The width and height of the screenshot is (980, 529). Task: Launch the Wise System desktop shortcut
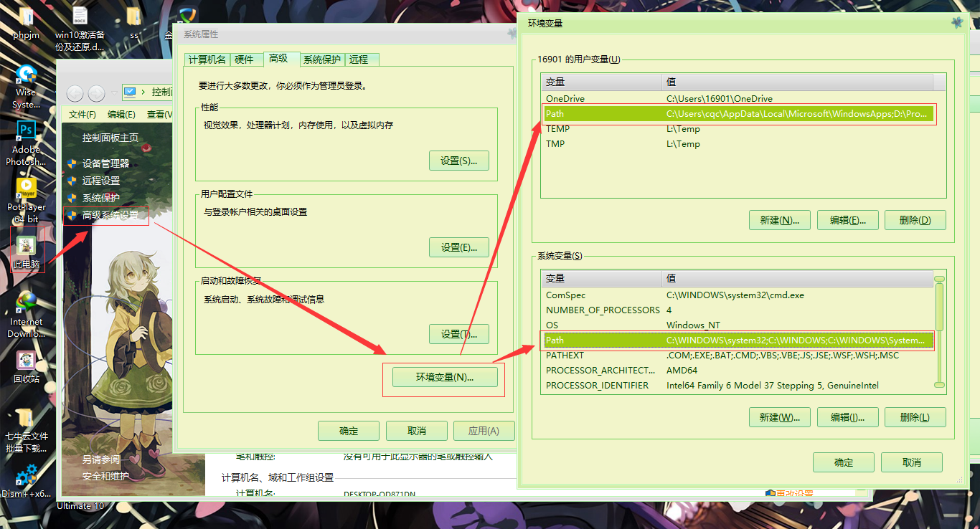[26, 86]
